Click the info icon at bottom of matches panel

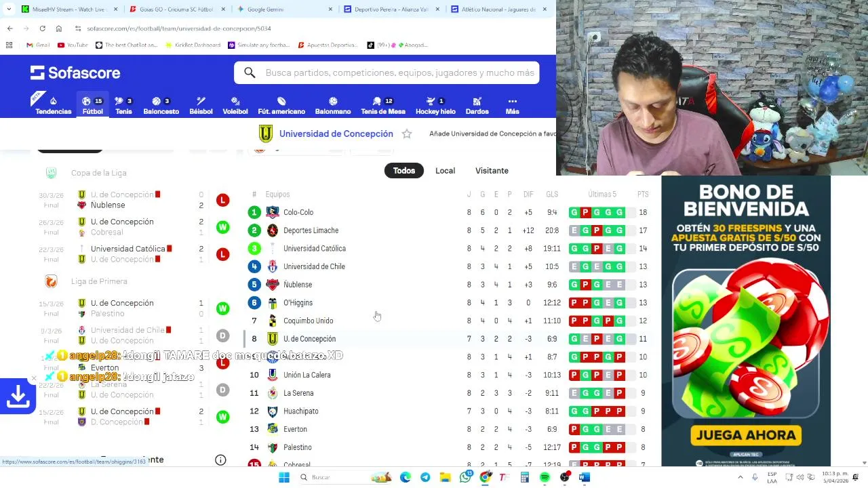[220, 460]
